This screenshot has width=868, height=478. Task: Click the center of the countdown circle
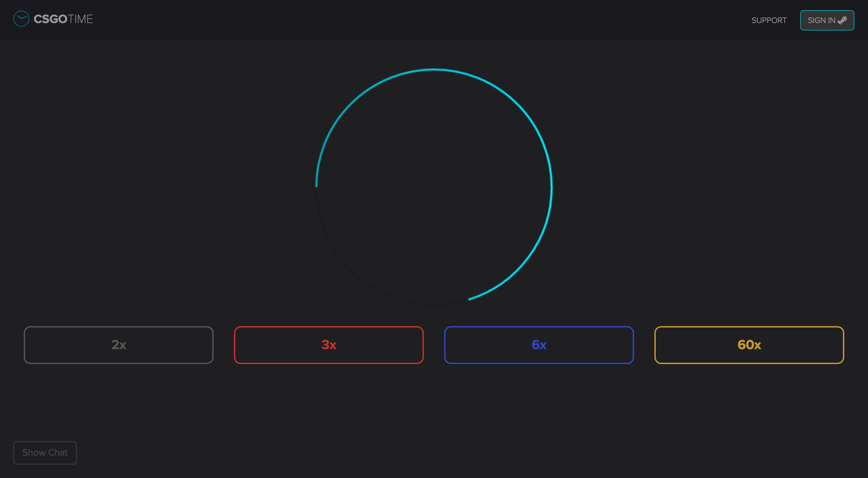(x=434, y=187)
